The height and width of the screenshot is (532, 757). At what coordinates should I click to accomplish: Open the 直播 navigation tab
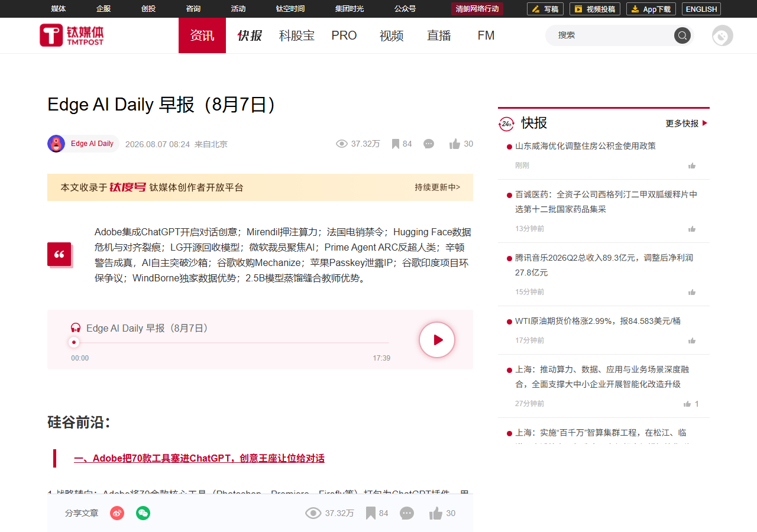pos(439,35)
